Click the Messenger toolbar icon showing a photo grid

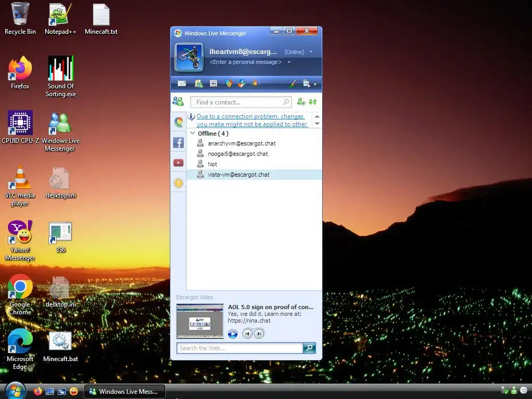(214, 84)
